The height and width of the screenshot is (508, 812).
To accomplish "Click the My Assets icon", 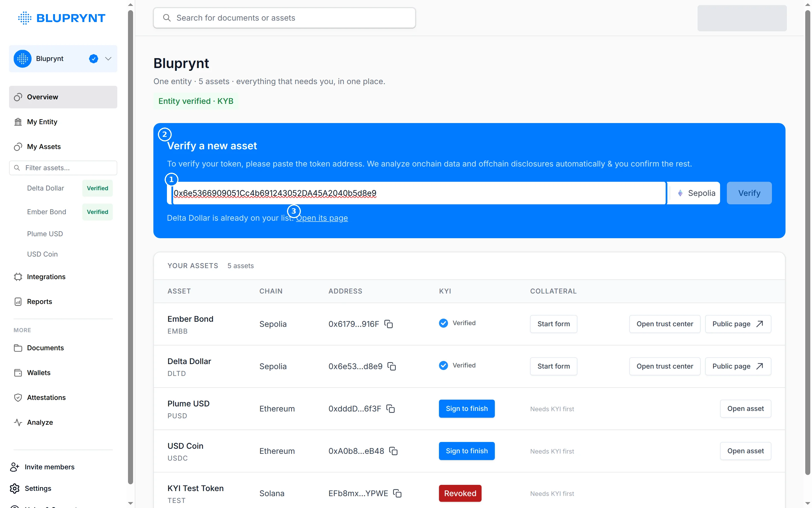I will click(18, 146).
